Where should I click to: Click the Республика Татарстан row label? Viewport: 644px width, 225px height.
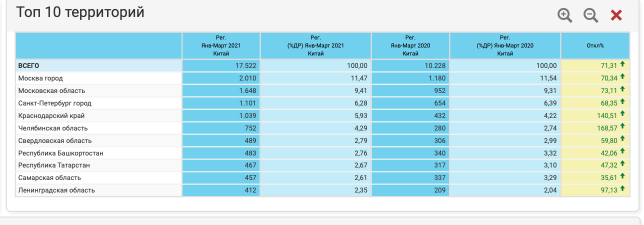click(x=46, y=165)
